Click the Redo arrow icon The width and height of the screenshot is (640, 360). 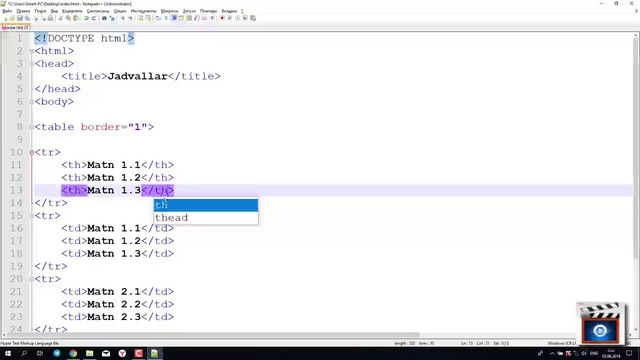pyautogui.click(x=94, y=18)
